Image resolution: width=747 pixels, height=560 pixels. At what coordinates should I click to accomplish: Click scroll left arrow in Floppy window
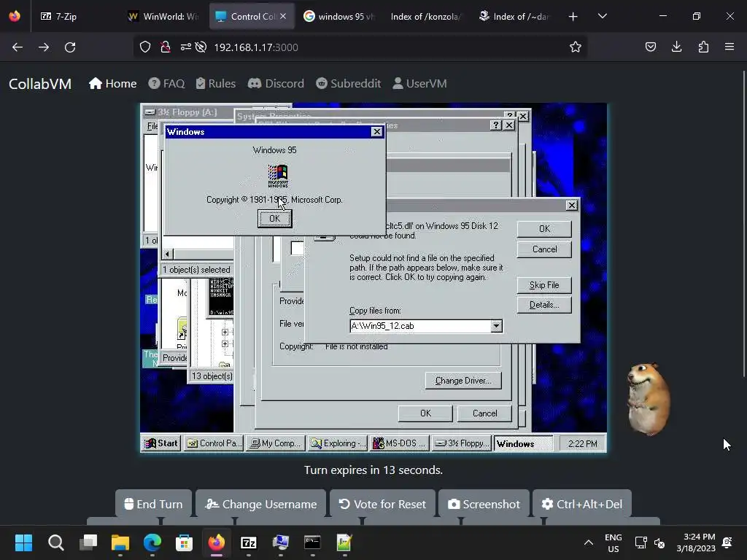tap(167, 254)
